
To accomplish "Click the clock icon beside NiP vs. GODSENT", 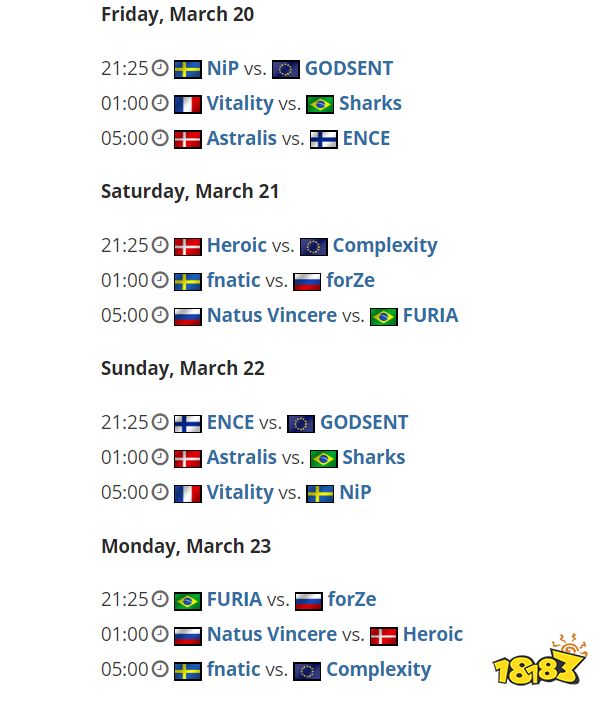I will click(x=160, y=69).
